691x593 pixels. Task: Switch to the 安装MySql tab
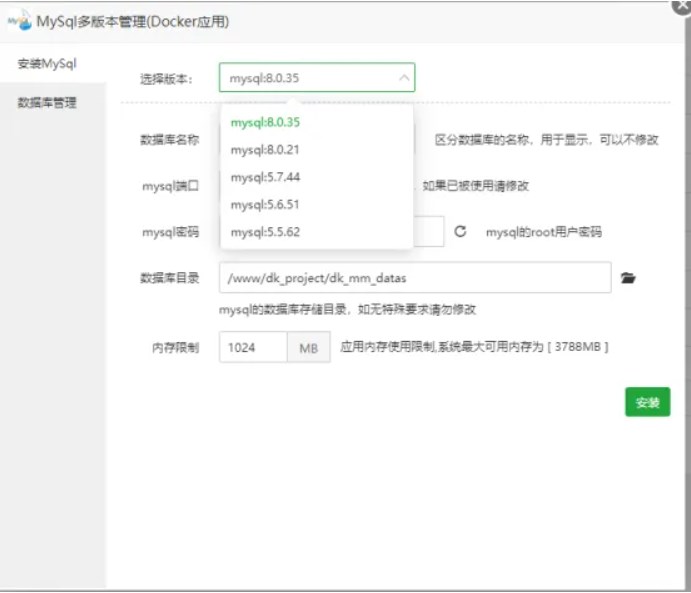click(x=47, y=64)
